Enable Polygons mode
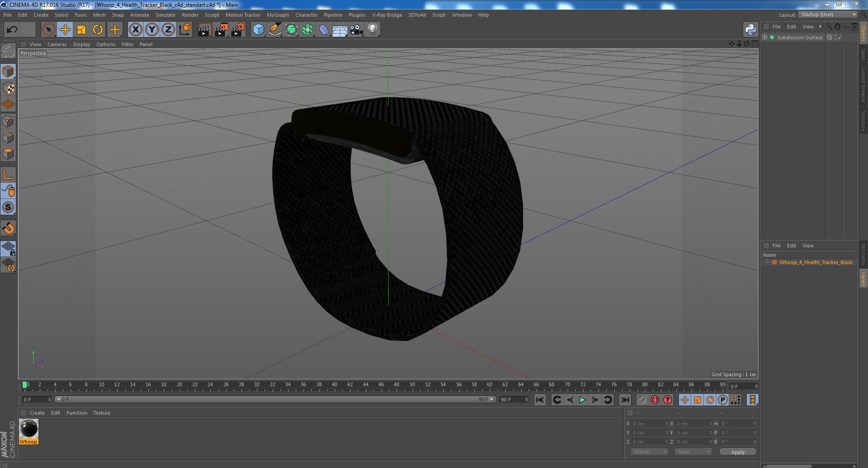868x468 pixels. coord(8,154)
